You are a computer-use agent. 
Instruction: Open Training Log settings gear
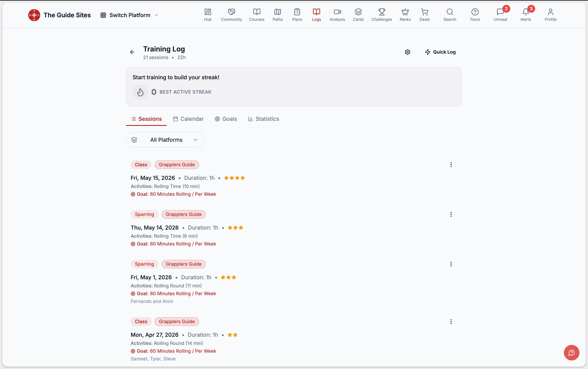[407, 52]
